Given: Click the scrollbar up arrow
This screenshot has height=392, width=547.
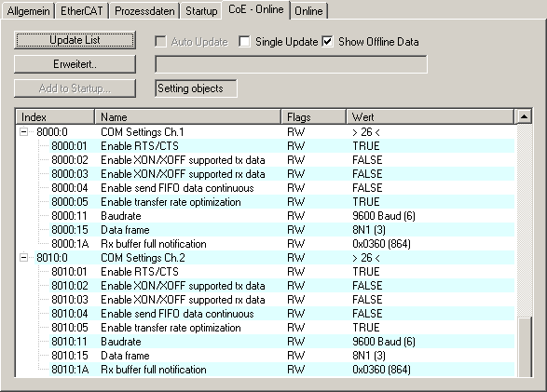Looking at the screenshot, I should click(x=524, y=116).
